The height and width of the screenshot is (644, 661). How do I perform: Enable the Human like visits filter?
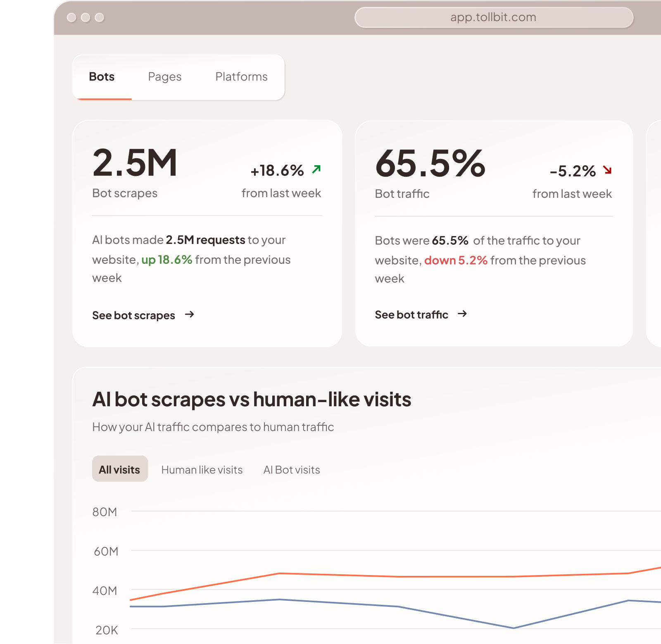202,469
